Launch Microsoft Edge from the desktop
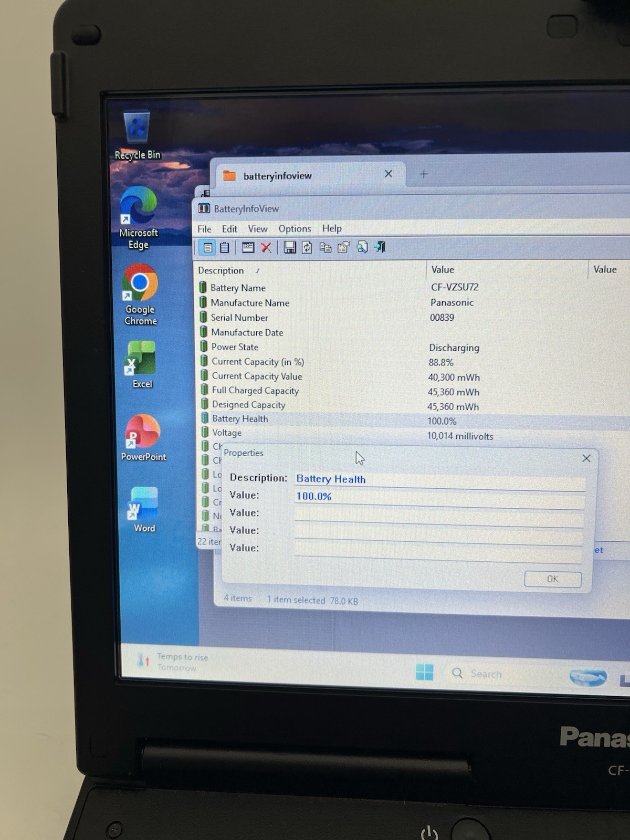 139,218
